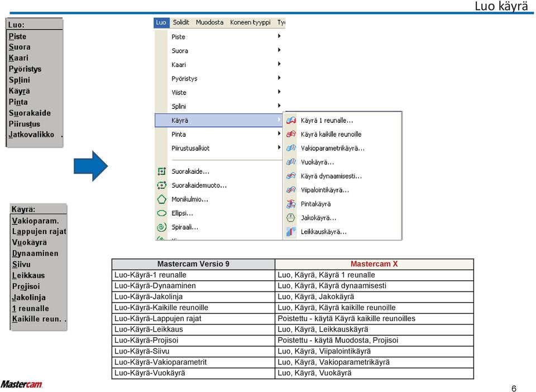Click Vuokäyrä in Käyrä panel

30,243
